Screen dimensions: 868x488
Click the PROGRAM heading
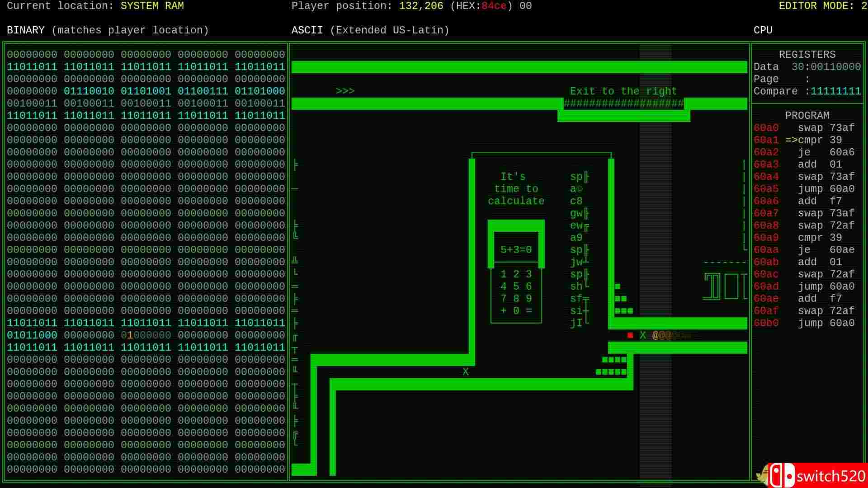[x=807, y=116]
